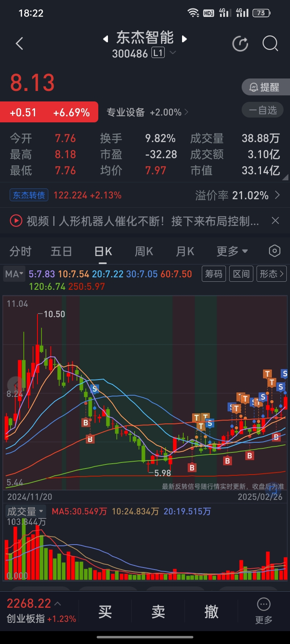Tap the 买 buy button

pyautogui.click(x=105, y=612)
